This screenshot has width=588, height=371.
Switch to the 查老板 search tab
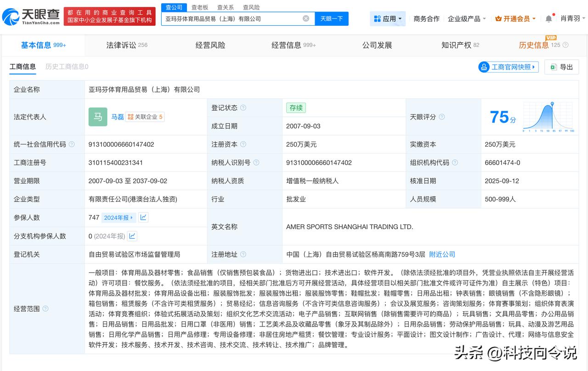(200, 7)
